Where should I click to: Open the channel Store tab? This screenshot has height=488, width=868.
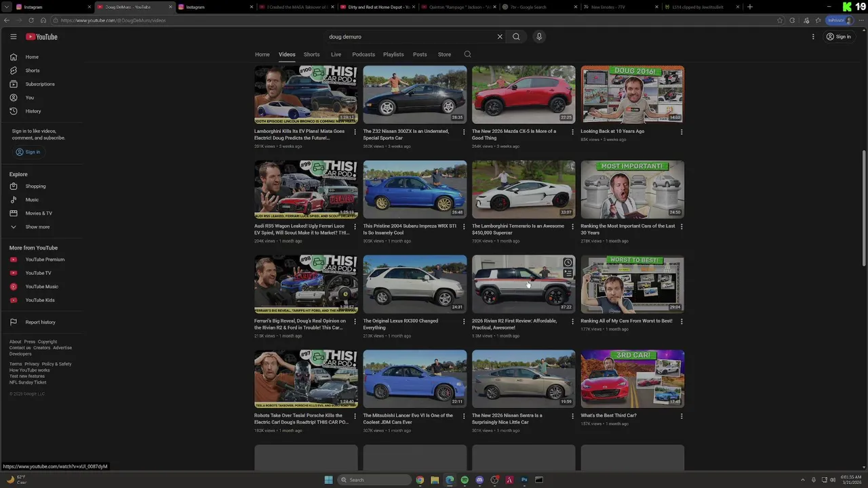click(x=444, y=54)
